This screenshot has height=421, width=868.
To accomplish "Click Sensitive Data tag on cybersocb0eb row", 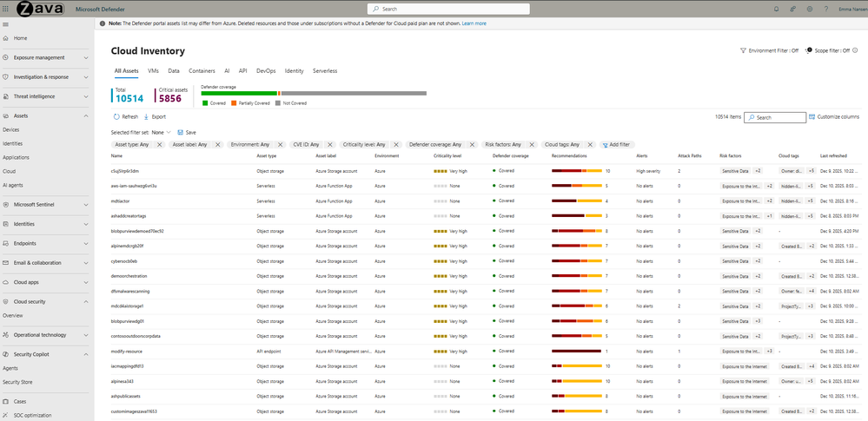I will 736,261.
